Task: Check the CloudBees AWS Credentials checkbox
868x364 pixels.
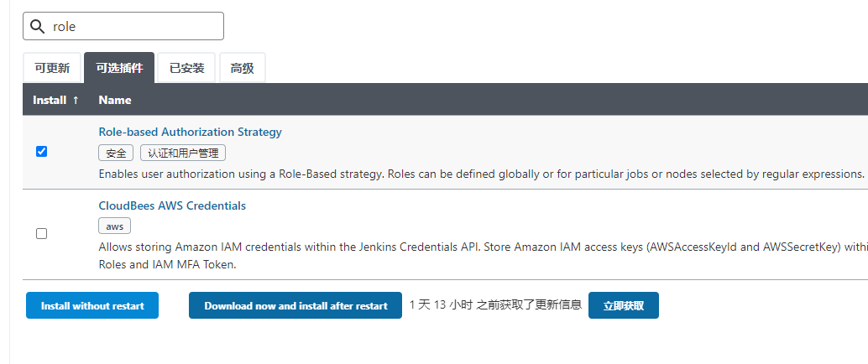Action: [x=41, y=233]
